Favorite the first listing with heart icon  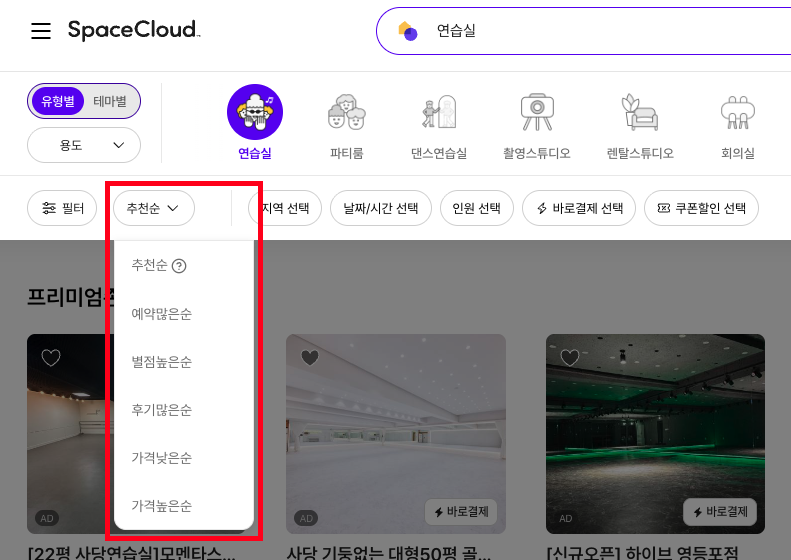point(50,357)
